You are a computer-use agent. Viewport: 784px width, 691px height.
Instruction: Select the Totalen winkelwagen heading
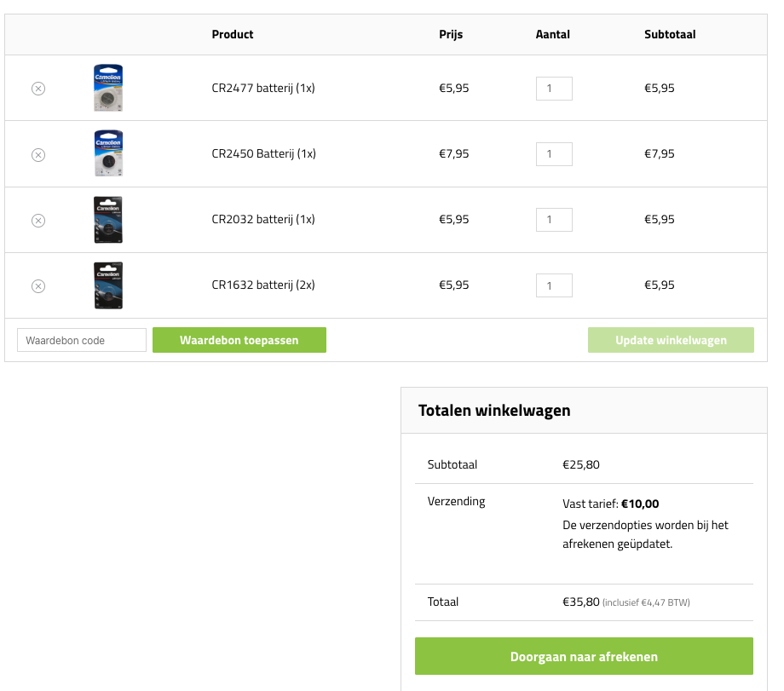pyautogui.click(x=494, y=411)
